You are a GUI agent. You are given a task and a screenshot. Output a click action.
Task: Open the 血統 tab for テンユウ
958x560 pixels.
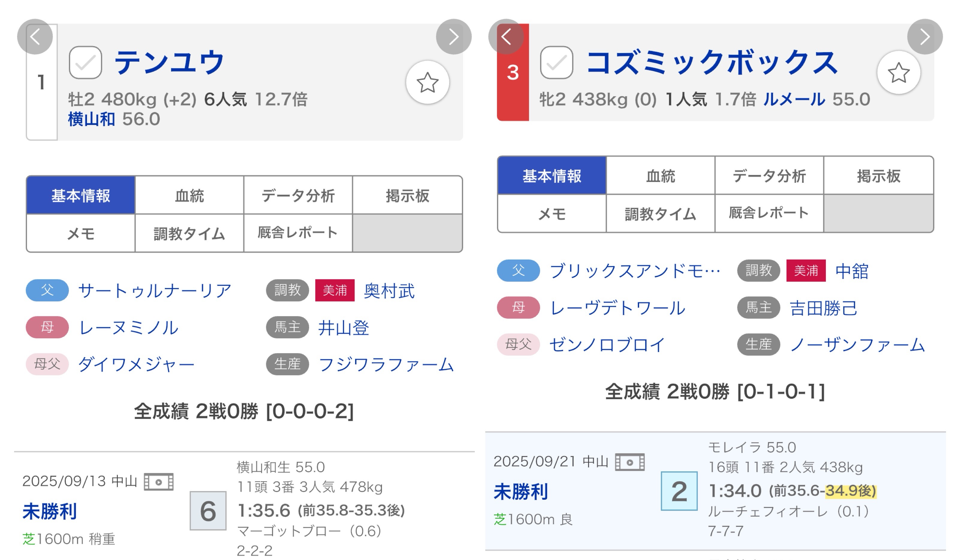pyautogui.click(x=189, y=196)
